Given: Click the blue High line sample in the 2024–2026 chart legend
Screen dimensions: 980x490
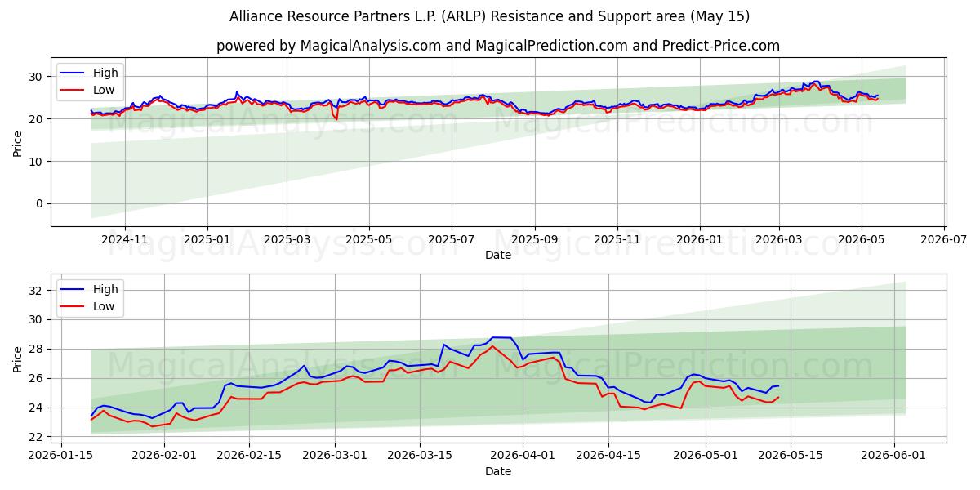Looking at the screenshot, I should click(73, 73).
